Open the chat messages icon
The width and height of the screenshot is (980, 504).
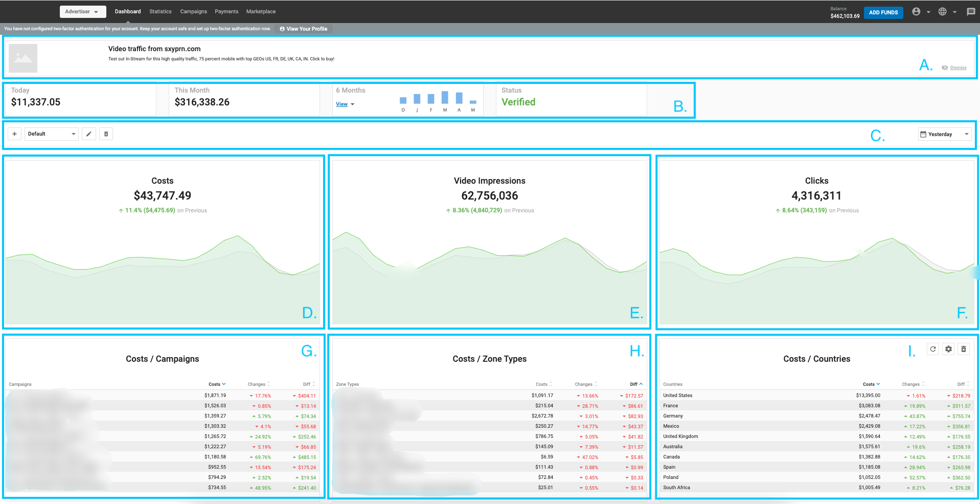point(970,12)
